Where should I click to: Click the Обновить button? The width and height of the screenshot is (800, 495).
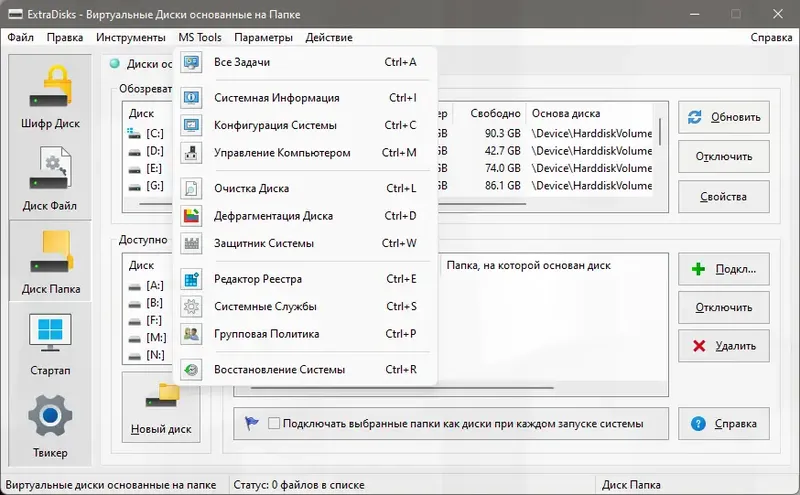pos(723,117)
